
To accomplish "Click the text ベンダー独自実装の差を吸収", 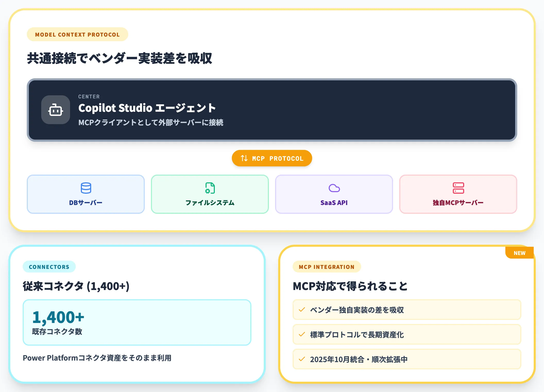I will pos(357,310).
